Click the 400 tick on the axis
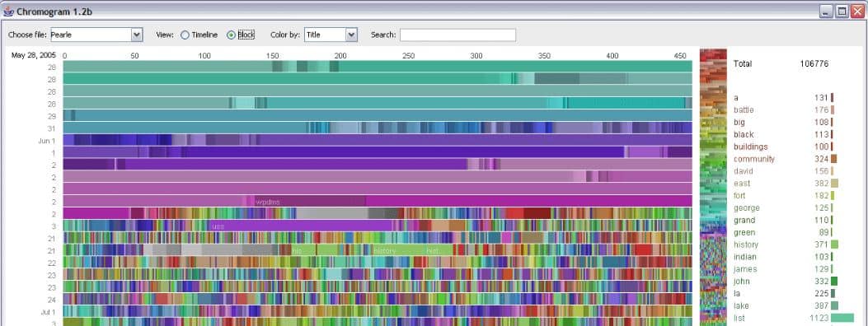 [612, 56]
